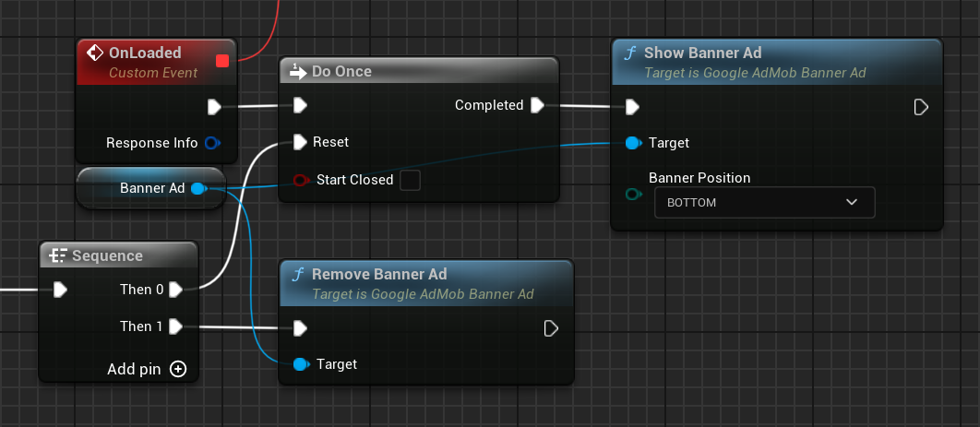Screen dimensions: 980x427
Task: Click the Sequence node execution input pin
Action: click(60, 290)
